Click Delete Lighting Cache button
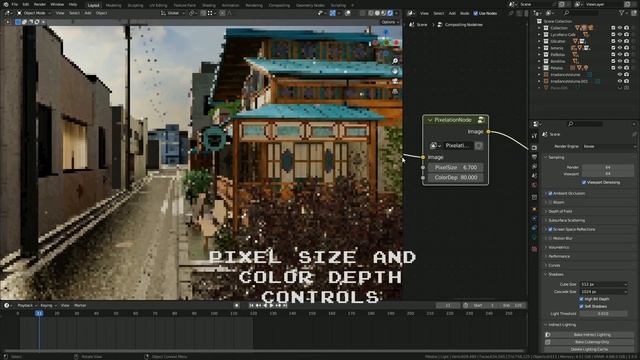 point(589,349)
